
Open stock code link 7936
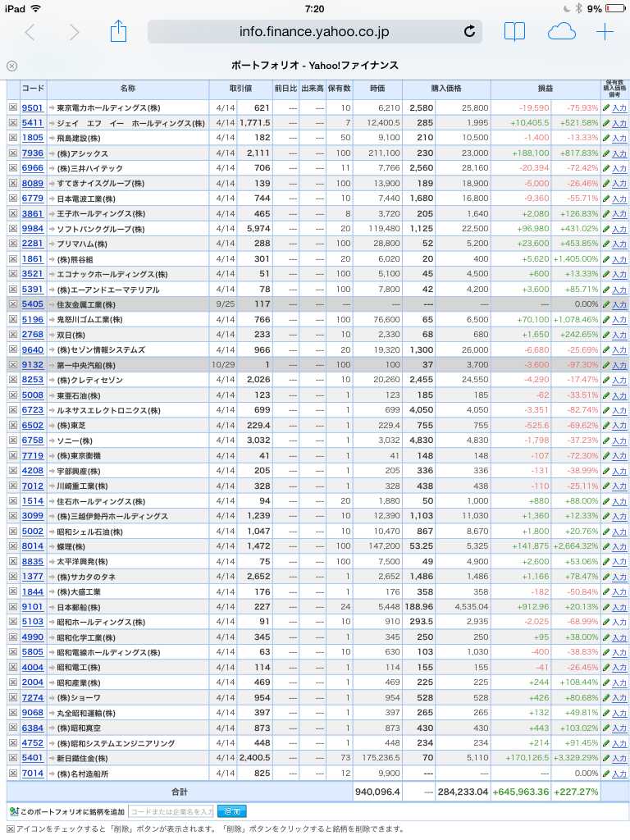(x=33, y=153)
